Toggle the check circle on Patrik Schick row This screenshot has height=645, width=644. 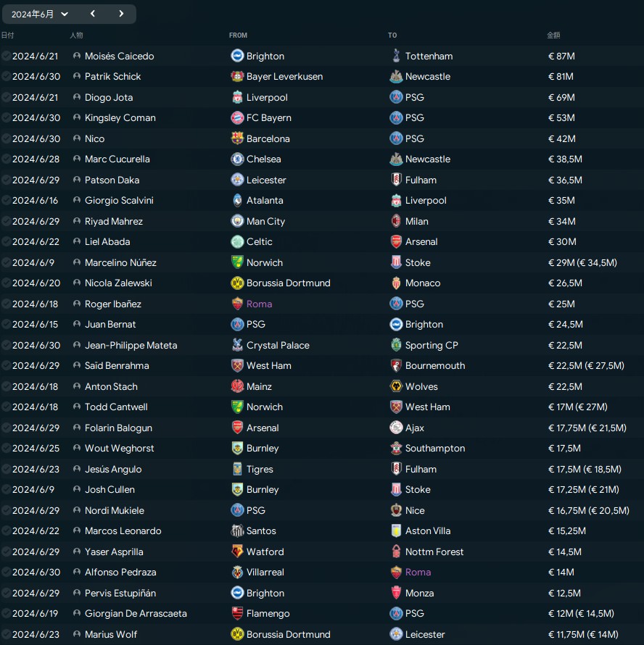(x=7, y=76)
